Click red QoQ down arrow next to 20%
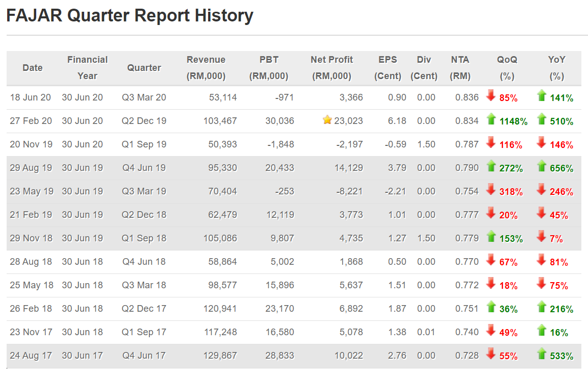Viewport: 588px width, 376px height. click(x=491, y=213)
